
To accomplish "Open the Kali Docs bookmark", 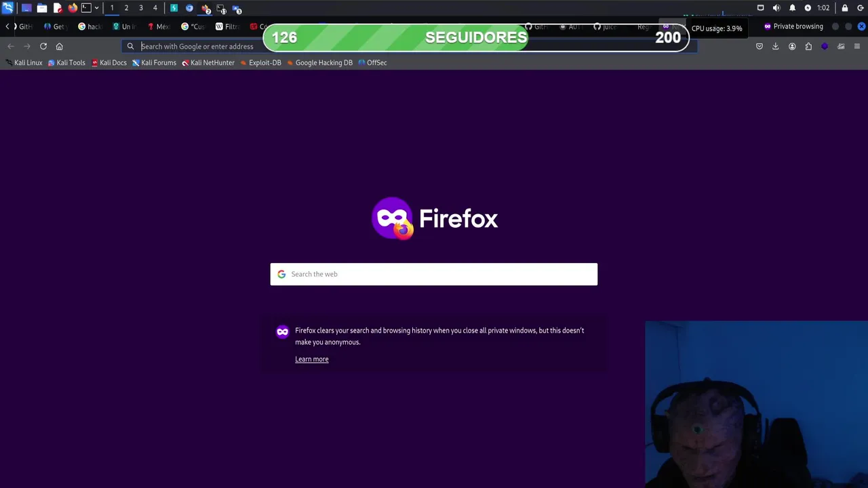I will (x=108, y=62).
